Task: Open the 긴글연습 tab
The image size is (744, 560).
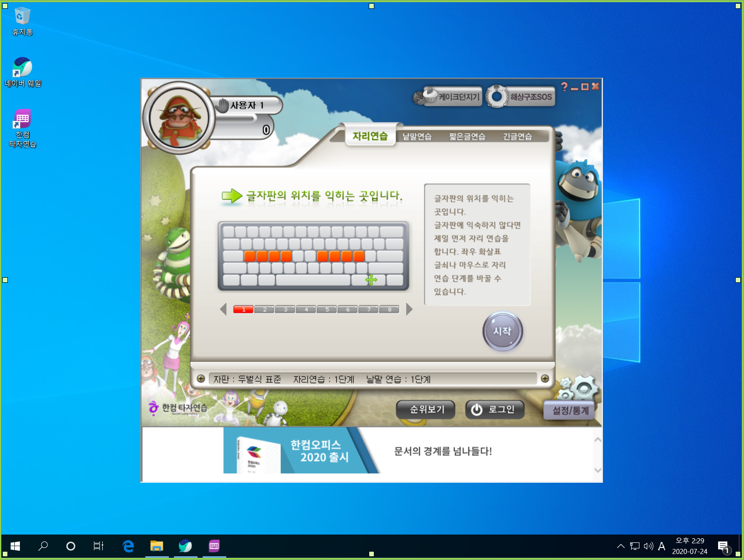Action: coord(518,137)
